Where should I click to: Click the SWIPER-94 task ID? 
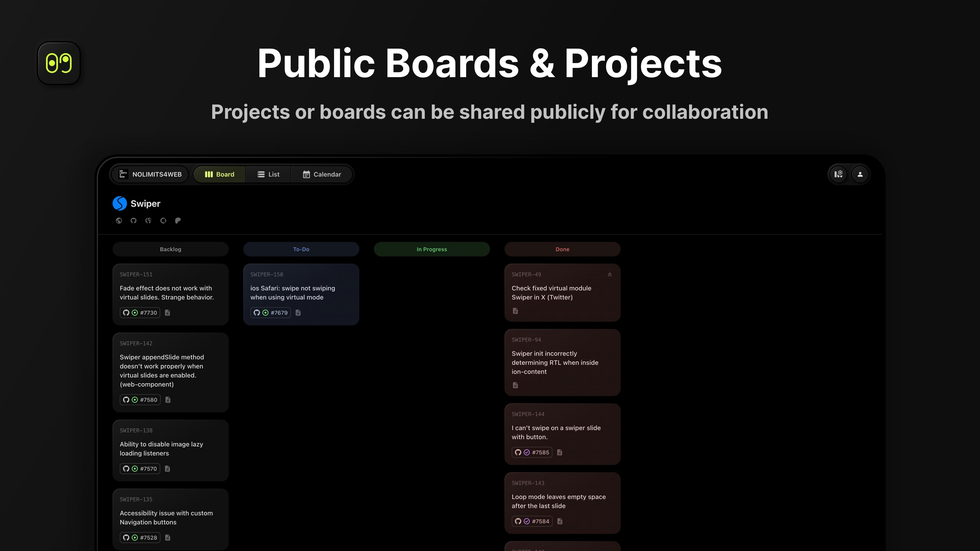coord(526,340)
